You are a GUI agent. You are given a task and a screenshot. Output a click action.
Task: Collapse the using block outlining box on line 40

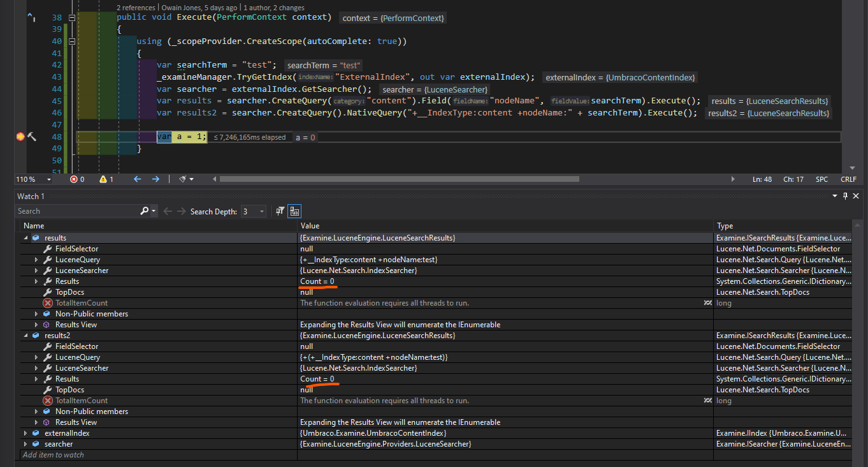pyautogui.click(x=72, y=41)
